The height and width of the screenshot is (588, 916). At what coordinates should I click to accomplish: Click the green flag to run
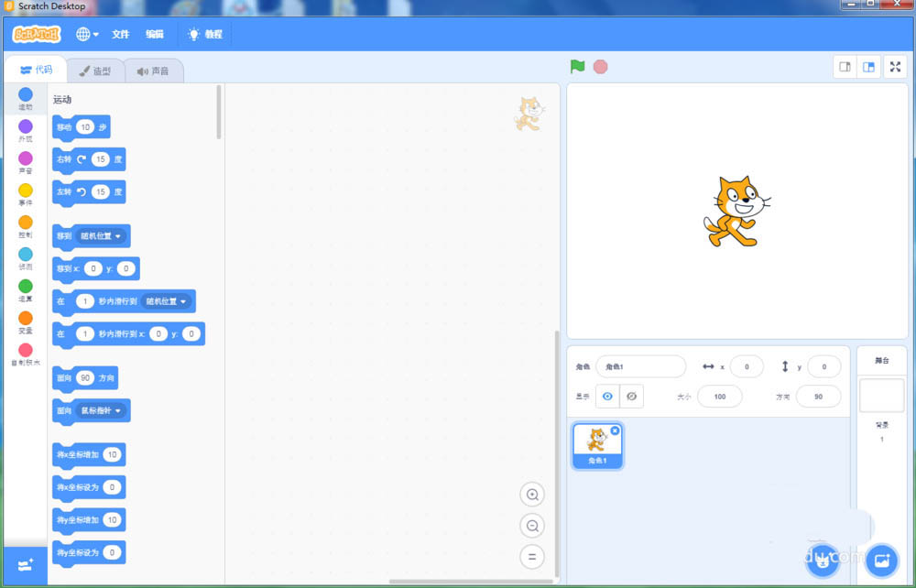coord(576,66)
